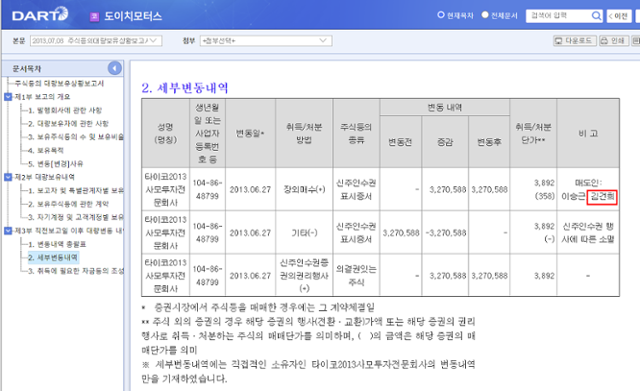Click the 변동 내역 column header

pos(444,107)
